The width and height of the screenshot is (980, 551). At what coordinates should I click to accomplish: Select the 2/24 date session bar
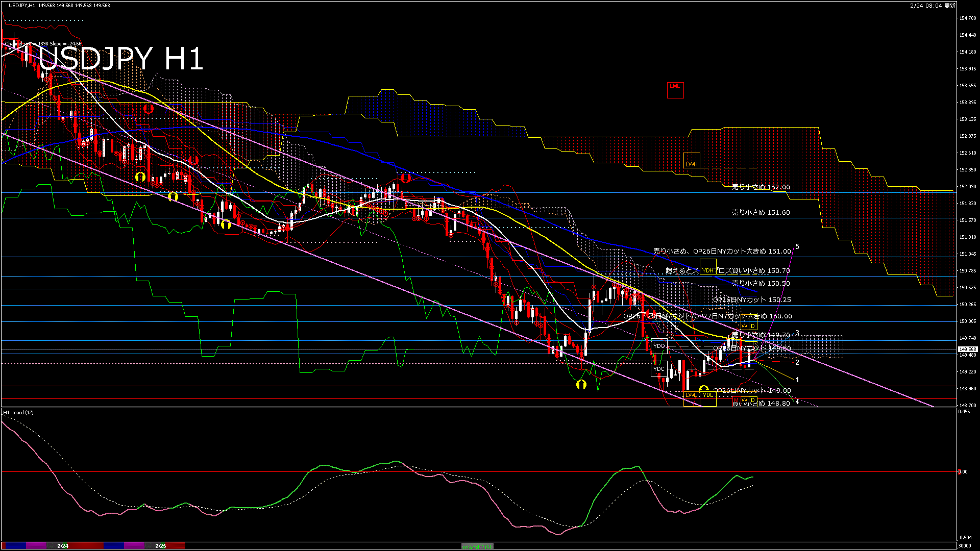[63, 546]
